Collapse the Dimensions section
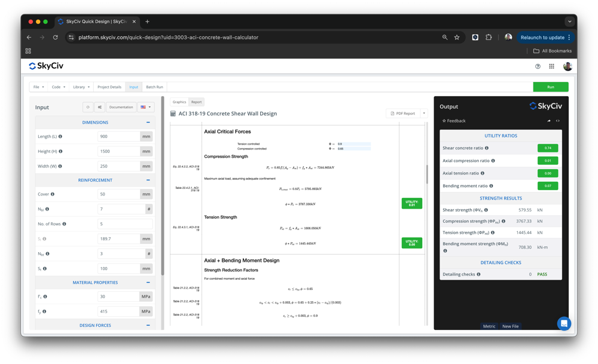Screen dimensions: 598x364 tap(148, 123)
